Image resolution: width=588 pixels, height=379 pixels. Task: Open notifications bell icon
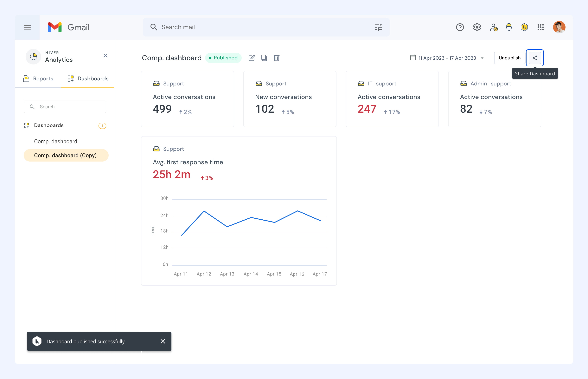pos(509,27)
